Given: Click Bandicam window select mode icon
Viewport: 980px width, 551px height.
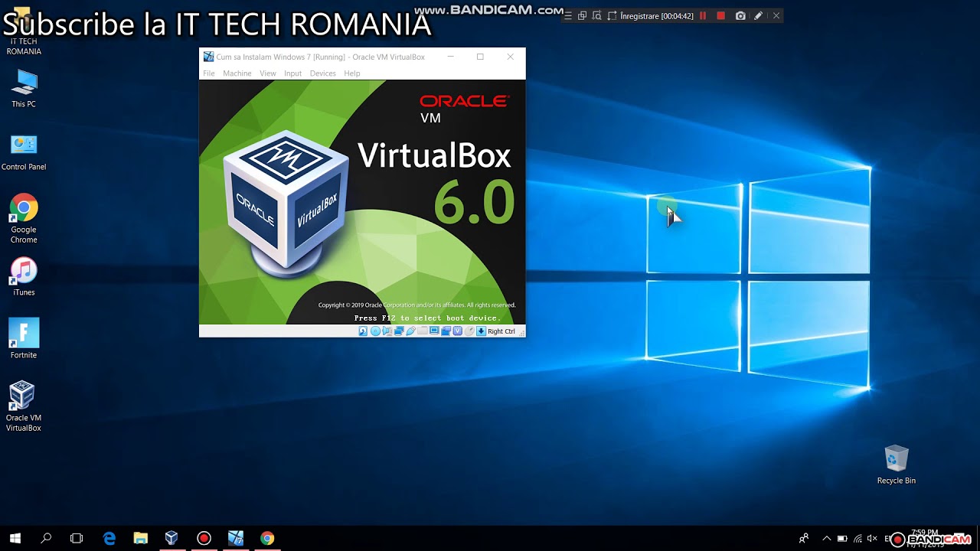Looking at the screenshot, I should coord(582,16).
